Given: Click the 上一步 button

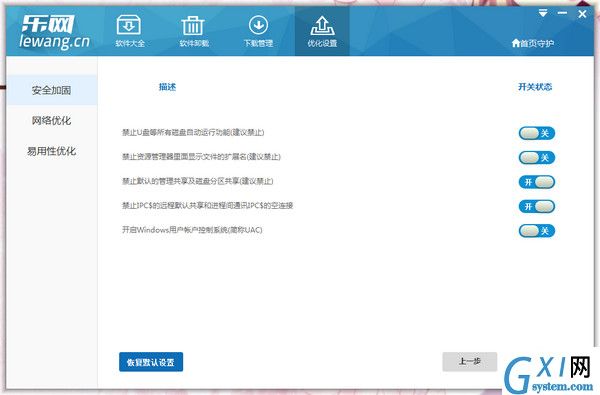Looking at the screenshot, I should coord(470,362).
